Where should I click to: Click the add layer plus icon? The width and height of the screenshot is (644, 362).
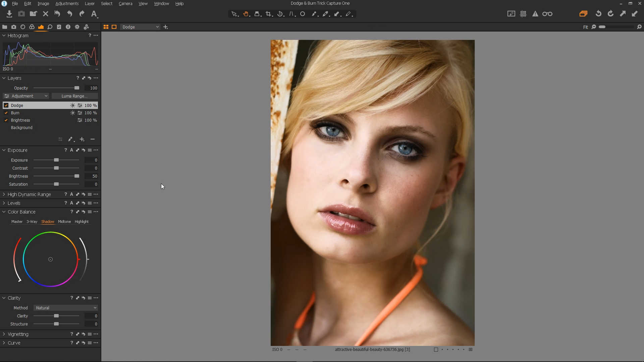[82, 139]
